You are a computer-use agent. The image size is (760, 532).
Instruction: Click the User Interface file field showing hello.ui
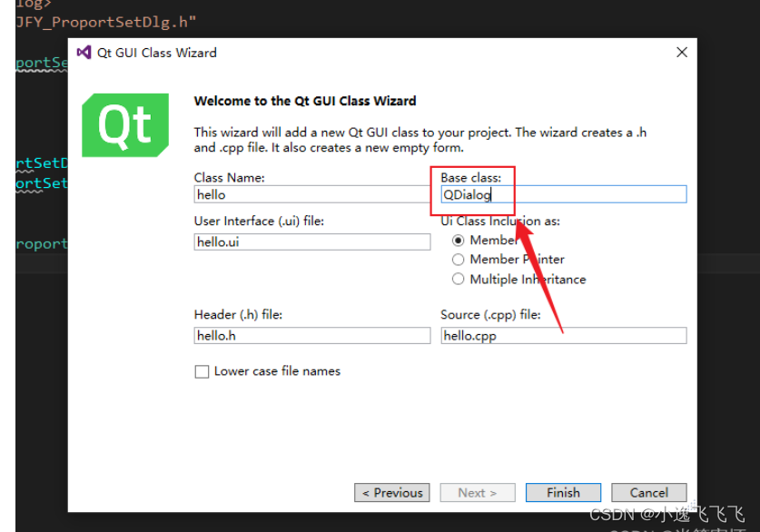312,241
